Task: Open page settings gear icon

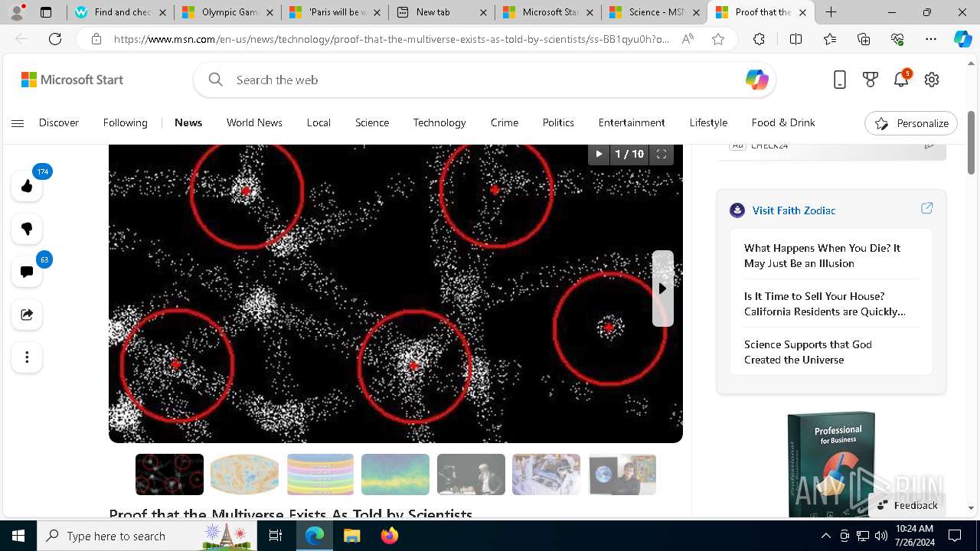Action: click(x=932, y=80)
